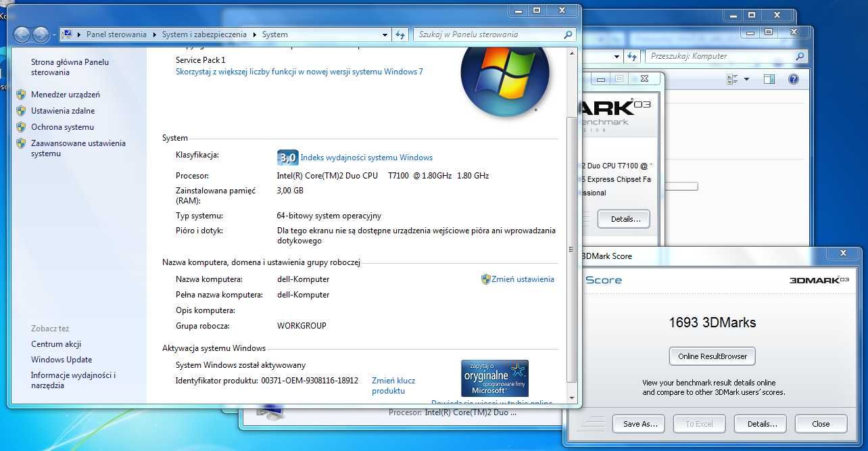Expand the arrow before the System breadcrumb

(x=255, y=34)
